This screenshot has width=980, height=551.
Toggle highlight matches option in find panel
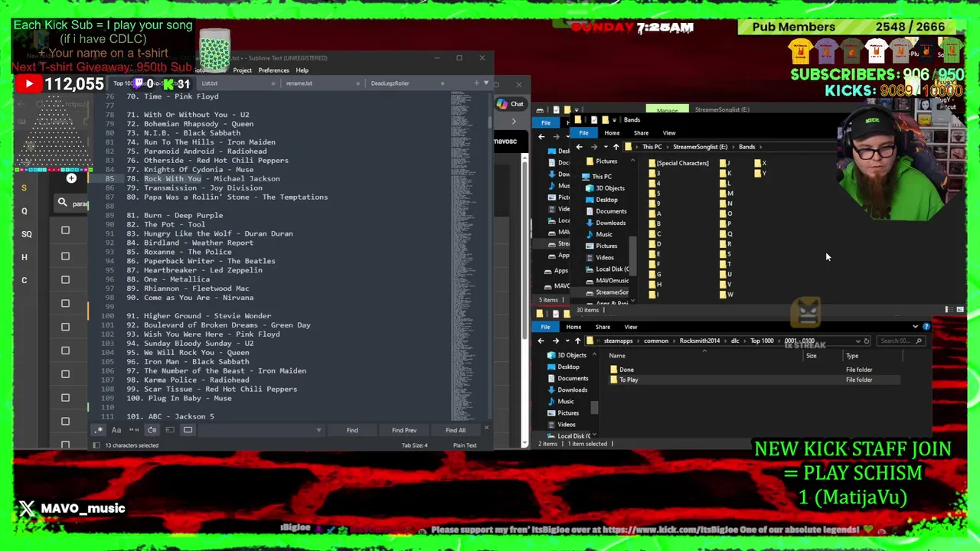(188, 430)
